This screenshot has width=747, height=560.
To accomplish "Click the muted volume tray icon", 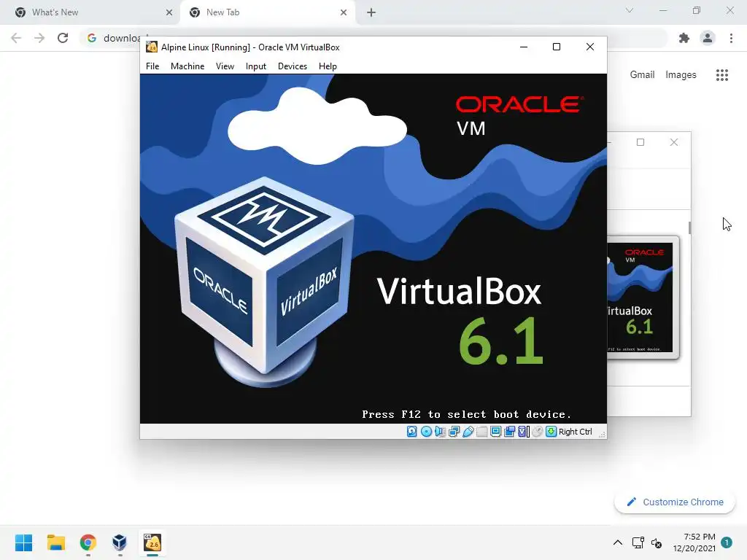I will pos(657,542).
